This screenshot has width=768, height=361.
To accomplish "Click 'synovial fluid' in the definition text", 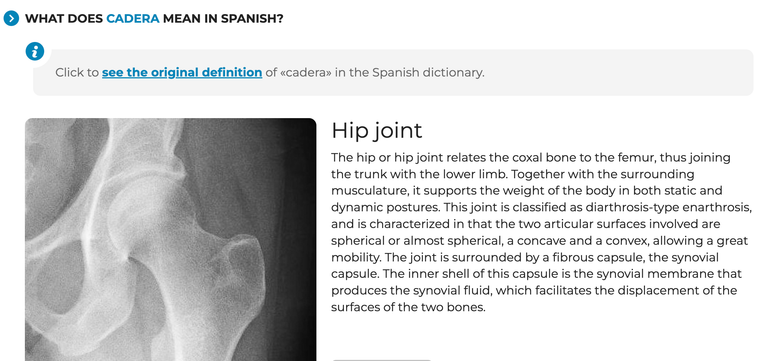I will 455,291.
